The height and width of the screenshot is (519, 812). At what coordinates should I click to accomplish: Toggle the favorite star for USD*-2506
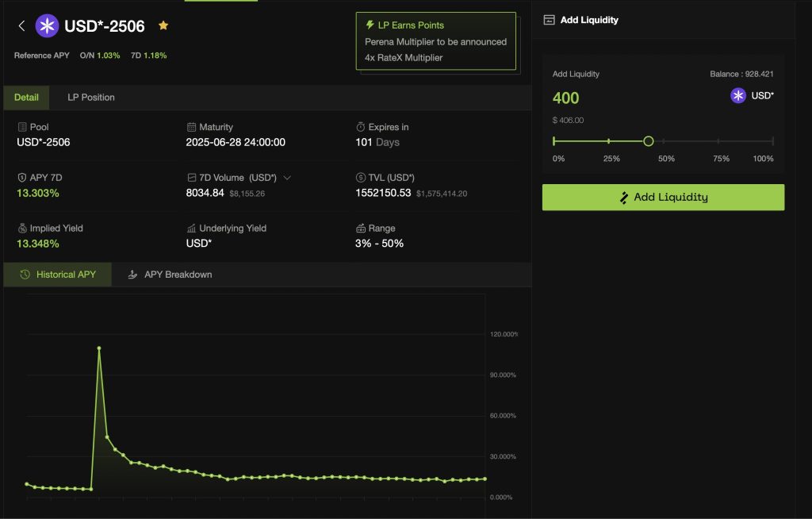coord(163,25)
